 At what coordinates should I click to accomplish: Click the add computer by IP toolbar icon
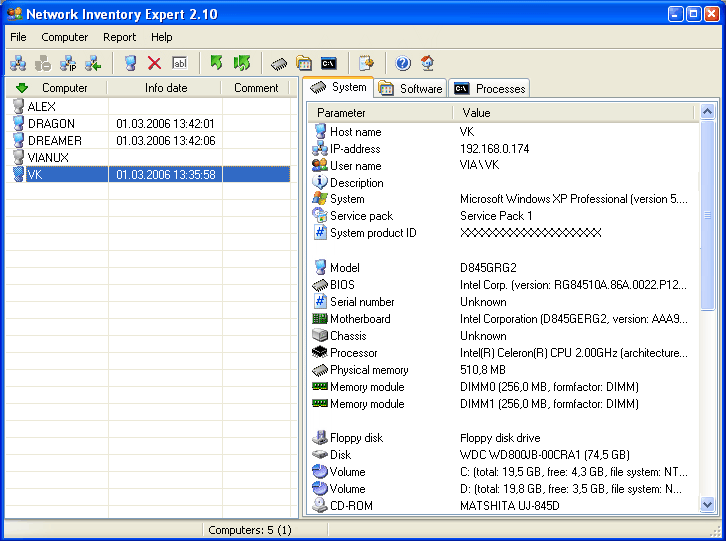[x=68, y=63]
